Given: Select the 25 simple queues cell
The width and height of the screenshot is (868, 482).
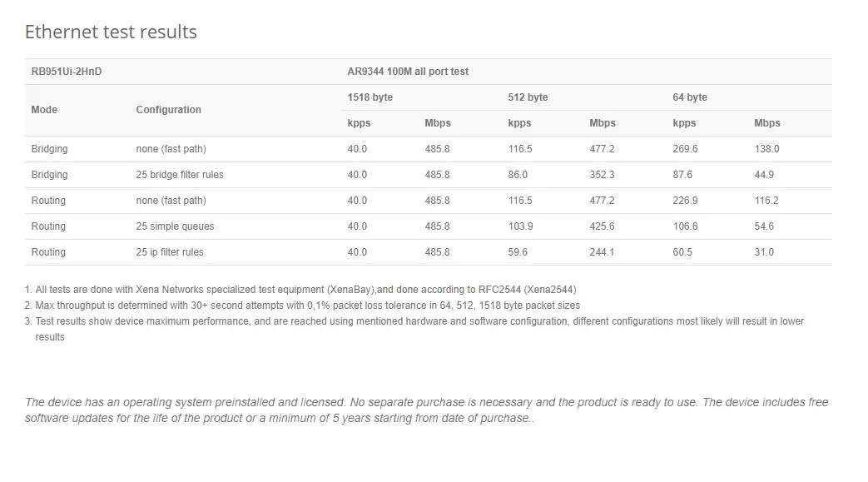Looking at the screenshot, I should tap(175, 226).
